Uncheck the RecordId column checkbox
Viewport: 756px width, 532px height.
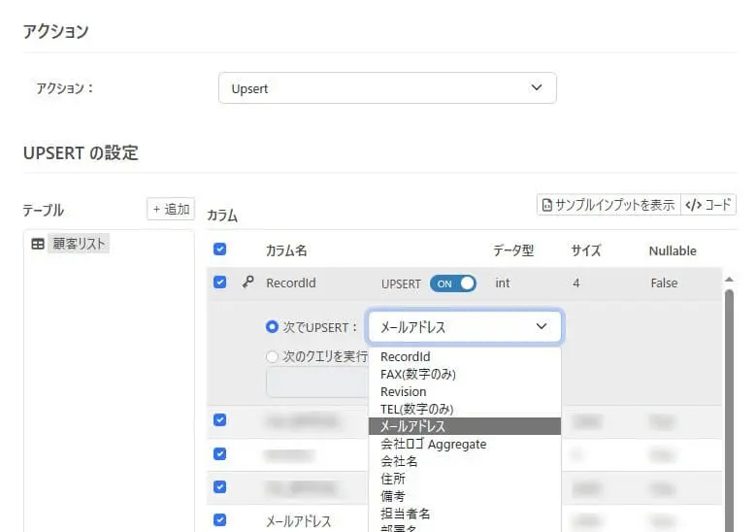coord(220,283)
